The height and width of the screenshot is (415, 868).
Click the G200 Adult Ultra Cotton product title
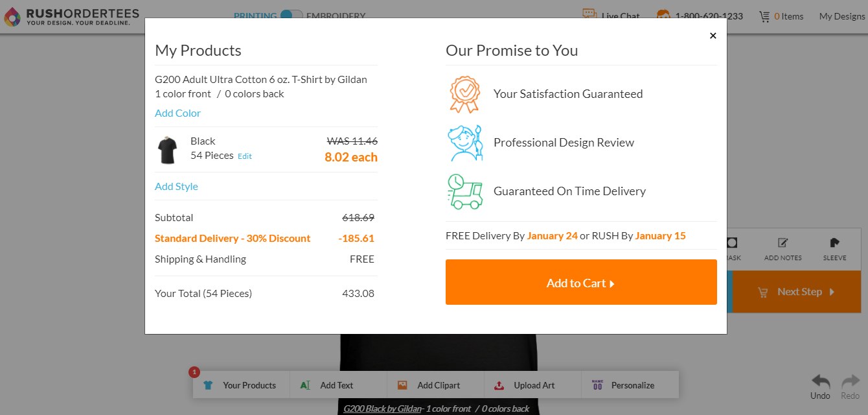click(x=261, y=80)
